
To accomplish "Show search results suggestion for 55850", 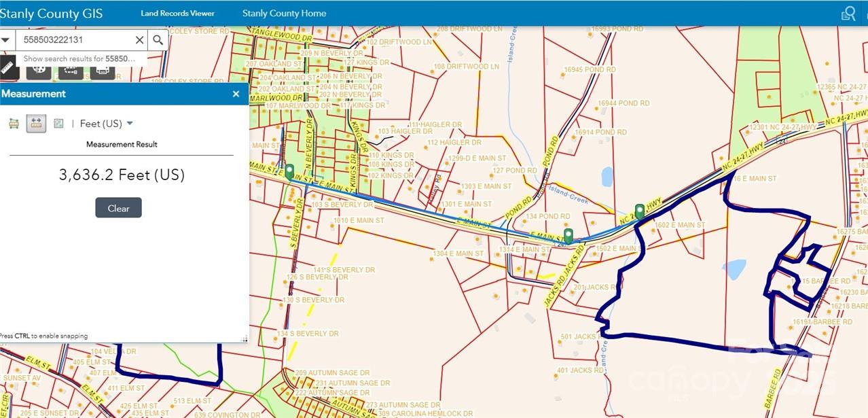I will (79, 58).
